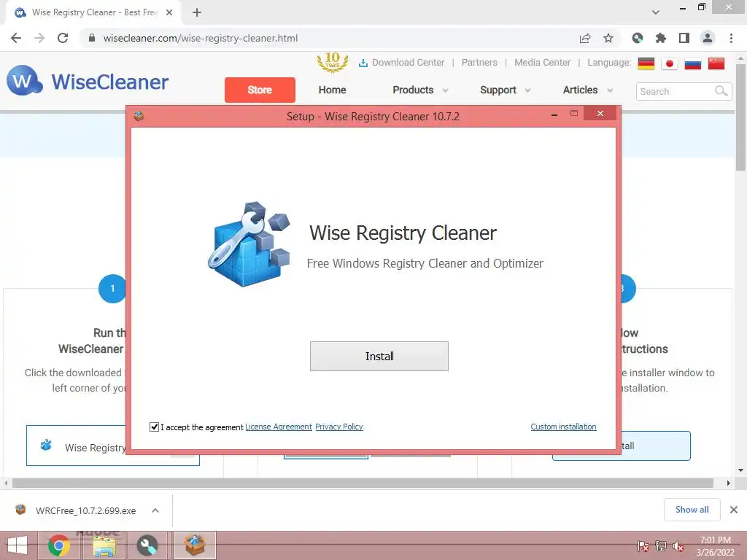The height and width of the screenshot is (560, 747).
Task: Expand the Support menu
Action: point(505,90)
